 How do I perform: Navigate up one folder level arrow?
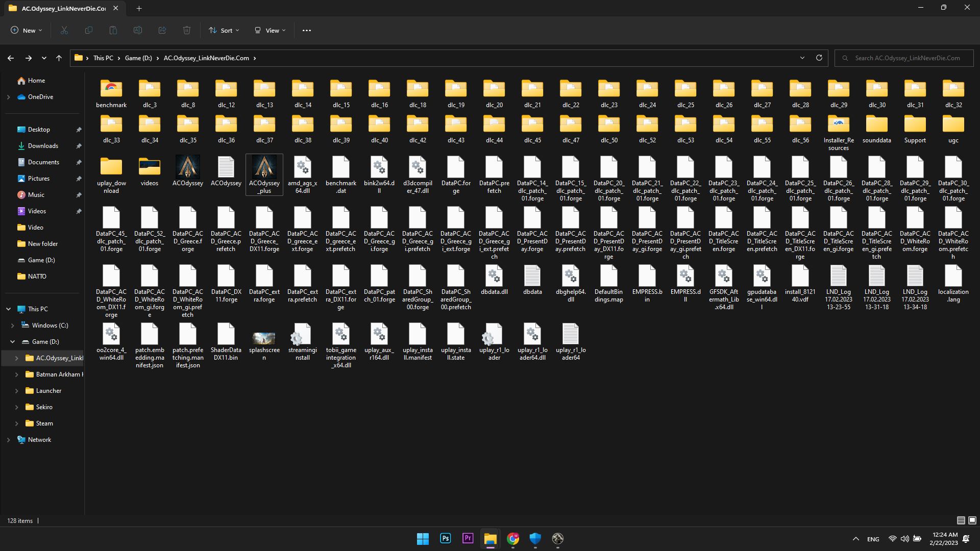point(59,58)
